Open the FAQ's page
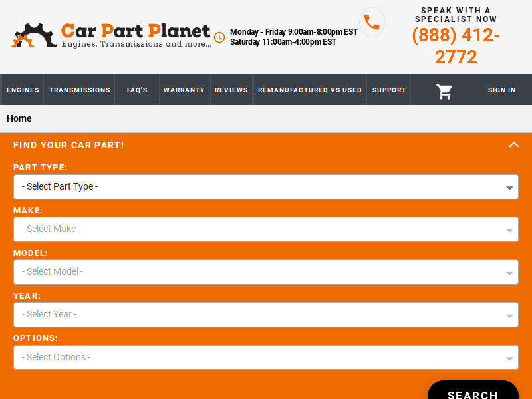The height and width of the screenshot is (399, 532). click(137, 90)
